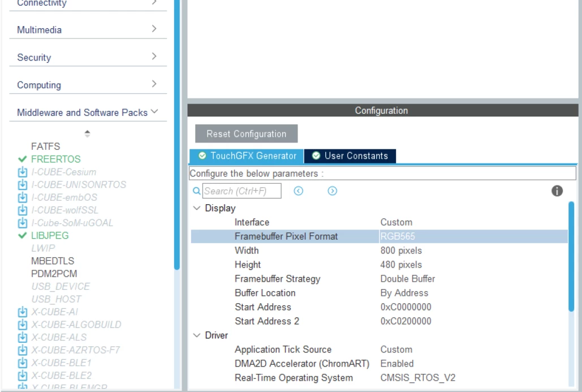582x392 pixels.
Task: Go to the next search result arrow
Action: 332,191
